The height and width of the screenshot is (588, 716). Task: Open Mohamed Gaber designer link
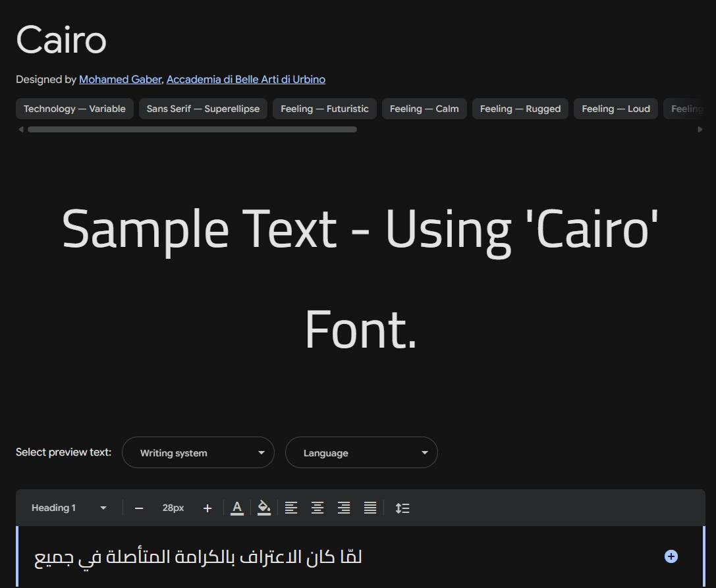tap(121, 80)
